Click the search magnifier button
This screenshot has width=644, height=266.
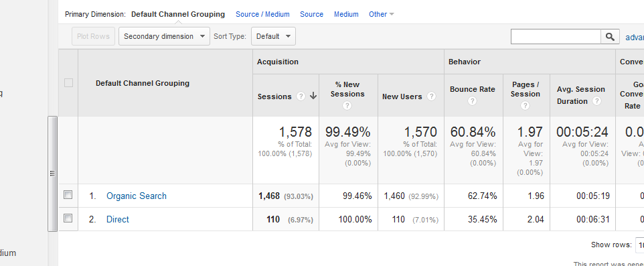click(611, 37)
